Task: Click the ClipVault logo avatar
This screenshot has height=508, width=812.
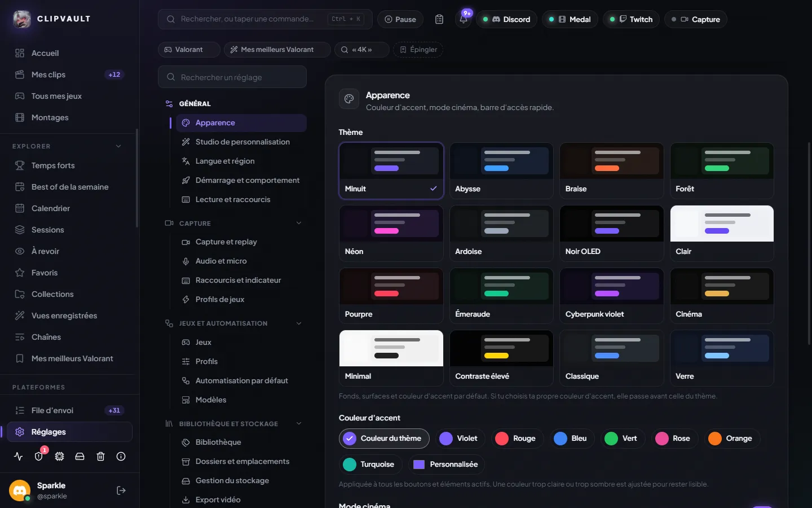Action: (22, 19)
